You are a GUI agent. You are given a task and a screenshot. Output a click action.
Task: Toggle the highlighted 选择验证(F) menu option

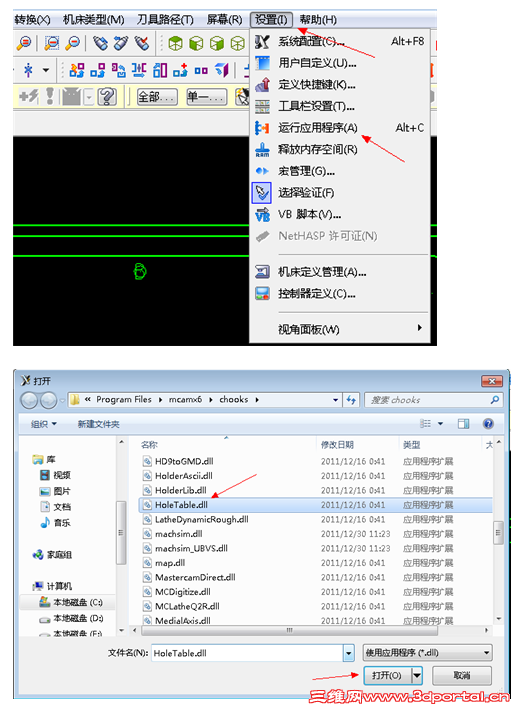coord(306,193)
